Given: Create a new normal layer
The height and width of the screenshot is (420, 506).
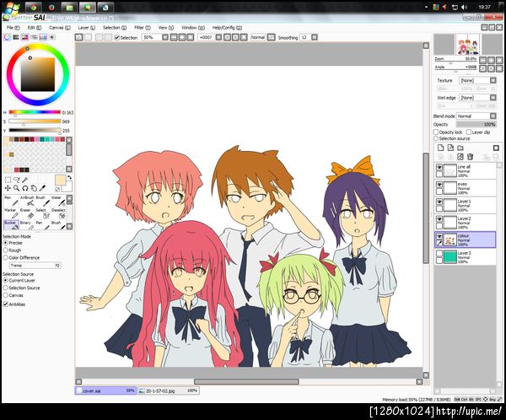Looking at the screenshot, I should click(x=440, y=148).
